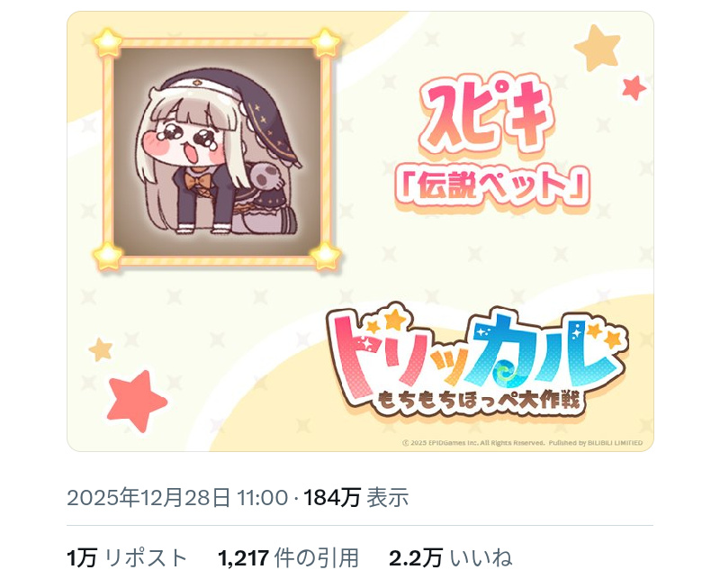Open the 1万 リポスト list
720x588 pixels.
point(127,558)
